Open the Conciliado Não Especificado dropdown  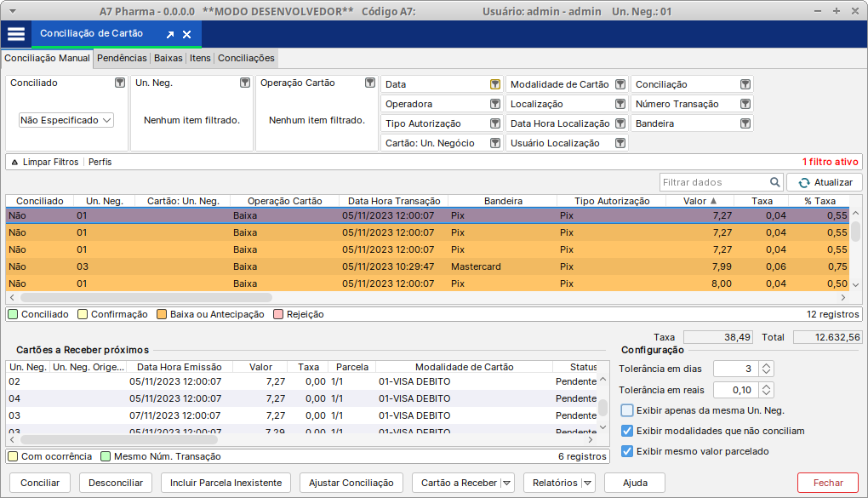pos(66,120)
